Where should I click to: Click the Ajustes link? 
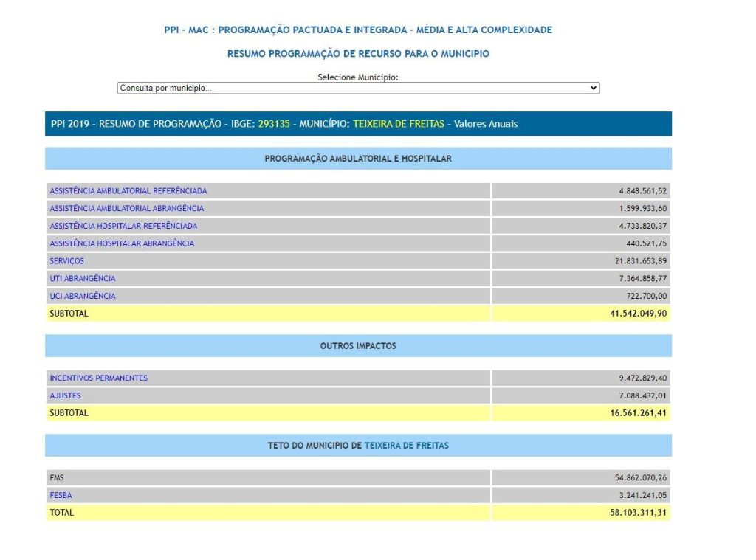[x=65, y=396]
